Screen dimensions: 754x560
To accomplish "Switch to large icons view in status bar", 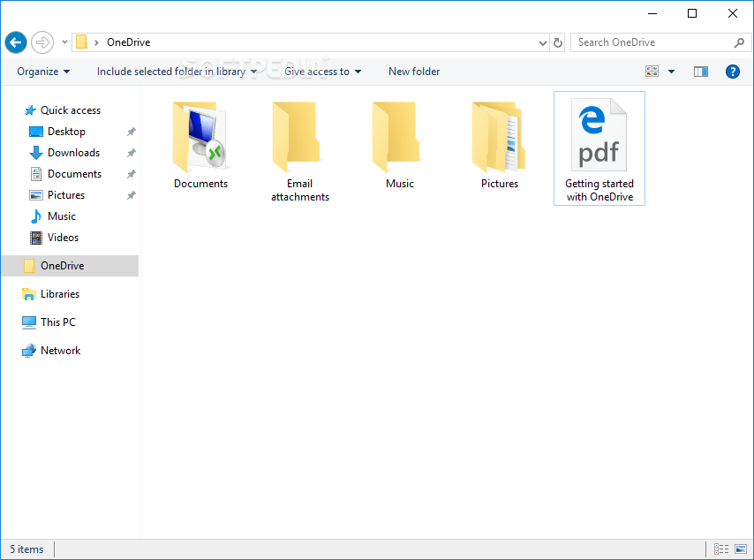I will [x=741, y=549].
